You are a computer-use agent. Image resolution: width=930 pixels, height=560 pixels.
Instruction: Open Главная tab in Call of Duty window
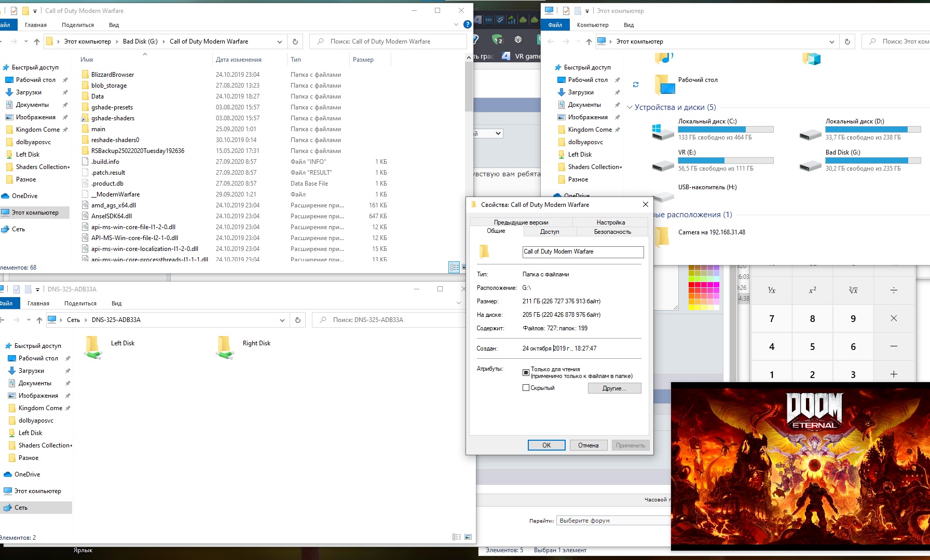tap(36, 25)
